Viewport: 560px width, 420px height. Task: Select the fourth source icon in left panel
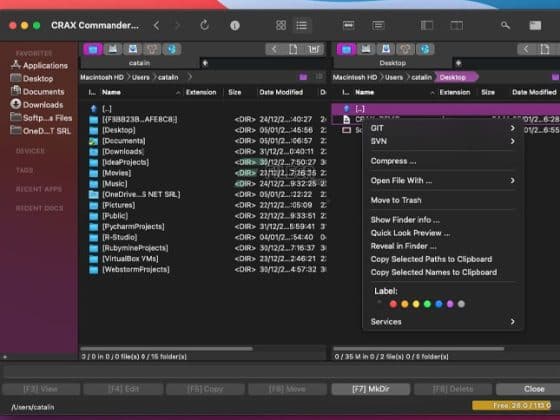tap(152, 49)
